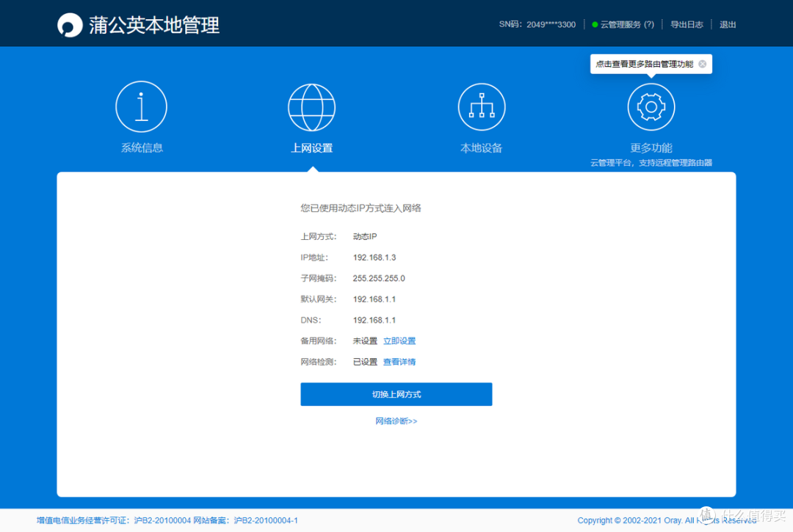793x532 pixels.
Task: Click 退出 to log out
Action: 727,24
